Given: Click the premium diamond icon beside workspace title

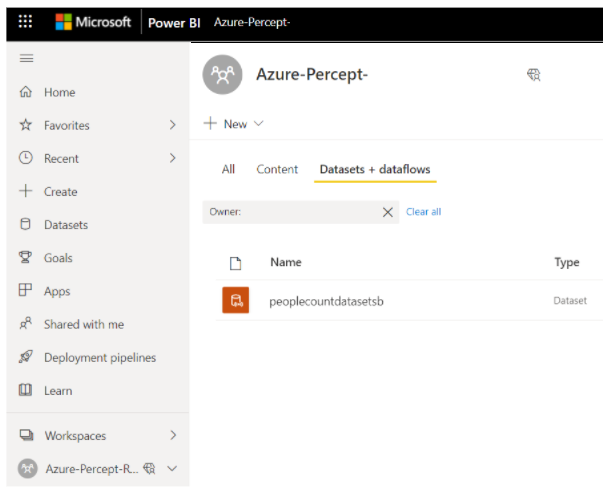Looking at the screenshot, I should [533, 74].
